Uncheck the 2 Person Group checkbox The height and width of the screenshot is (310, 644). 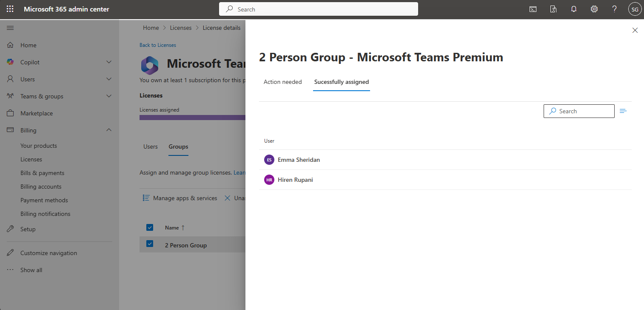150,244
